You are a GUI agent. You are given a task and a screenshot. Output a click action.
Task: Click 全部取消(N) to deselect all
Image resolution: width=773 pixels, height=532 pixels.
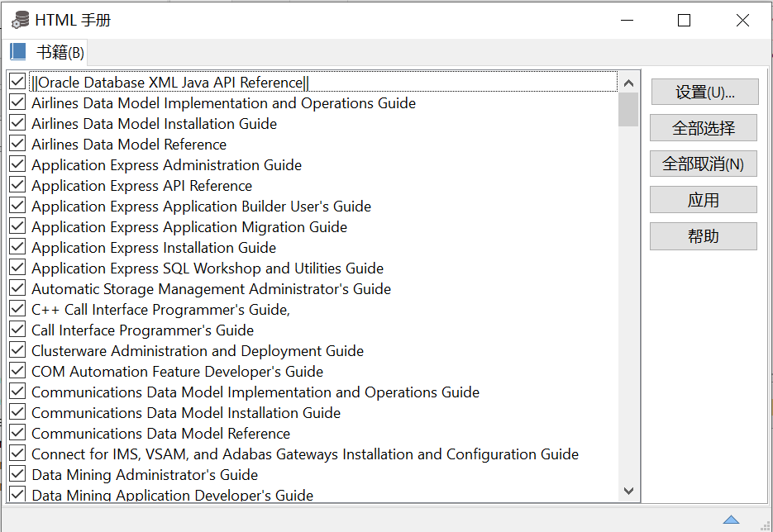click(x=704, y=164)
